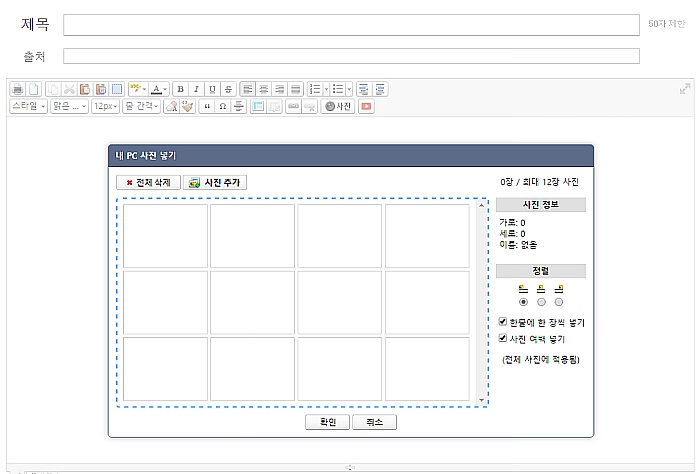Align text right in toolbar
Image resolution: width=700 pixels, height=474 pixels.
(279, 89)
